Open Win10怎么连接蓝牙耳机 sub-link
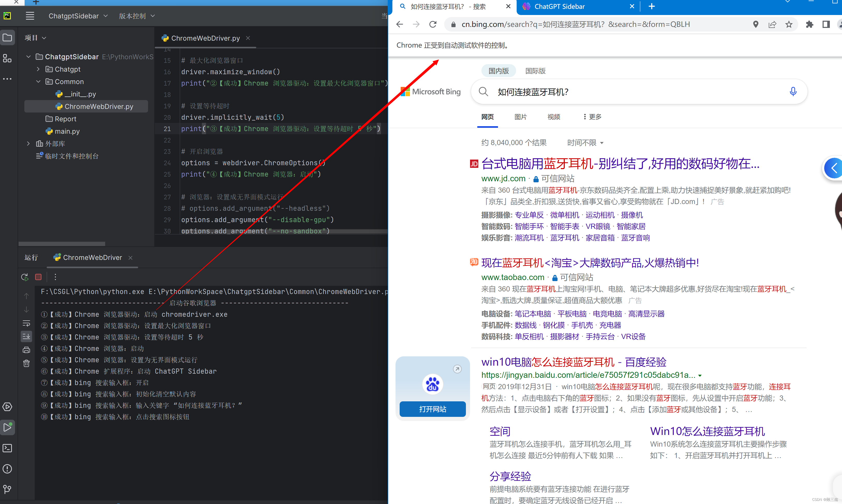Viewport: 842px width, 504px height. click(707, 431)
